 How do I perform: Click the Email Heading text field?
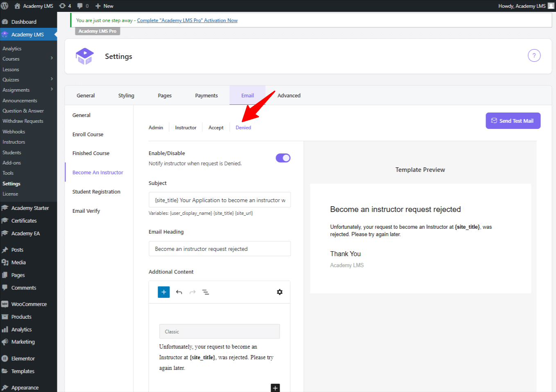219,249
